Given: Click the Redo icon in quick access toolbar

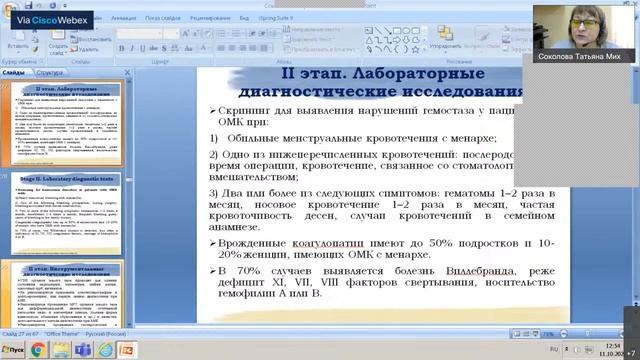Looking at the screenshot, I should pyautogui.click(x=53, y=6).
